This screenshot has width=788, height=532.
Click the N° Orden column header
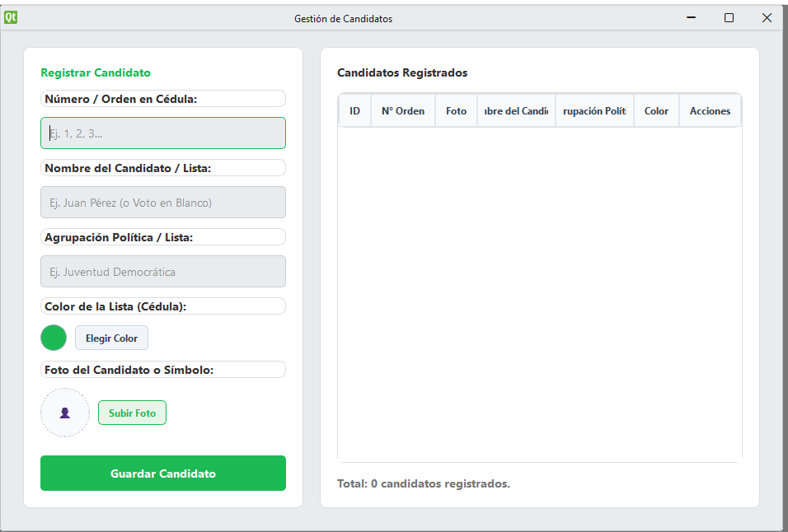point(403,111)
